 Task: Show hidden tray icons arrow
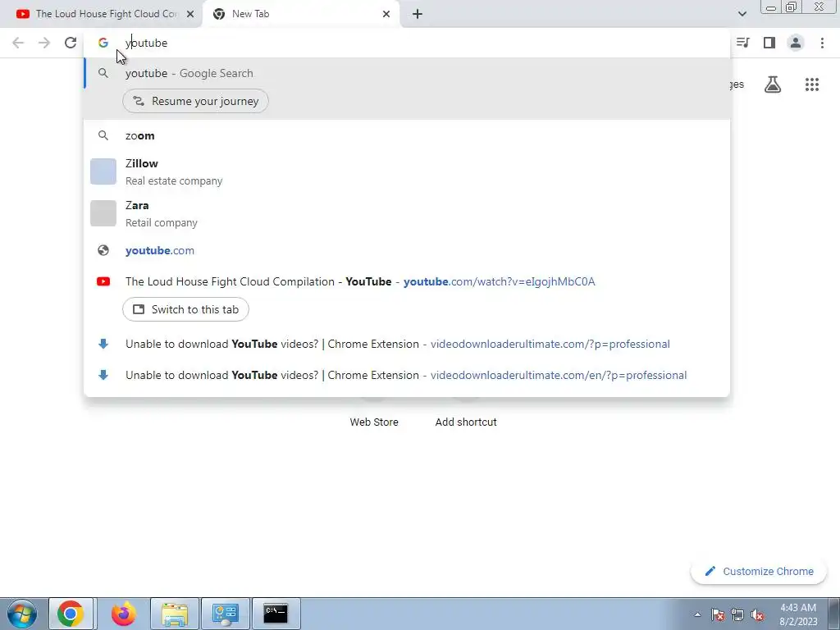(x=697, y=614)
